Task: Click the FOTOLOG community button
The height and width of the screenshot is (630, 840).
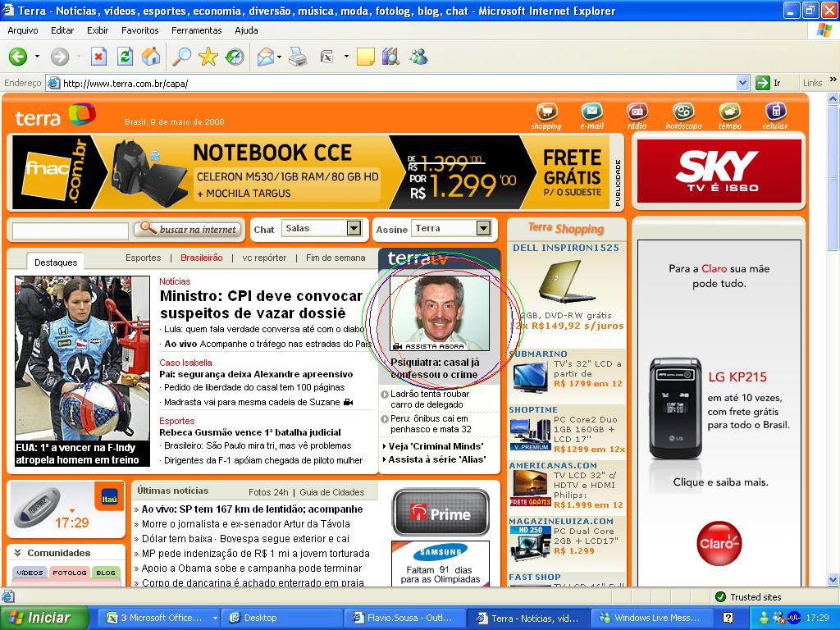Action: [70, 573]
